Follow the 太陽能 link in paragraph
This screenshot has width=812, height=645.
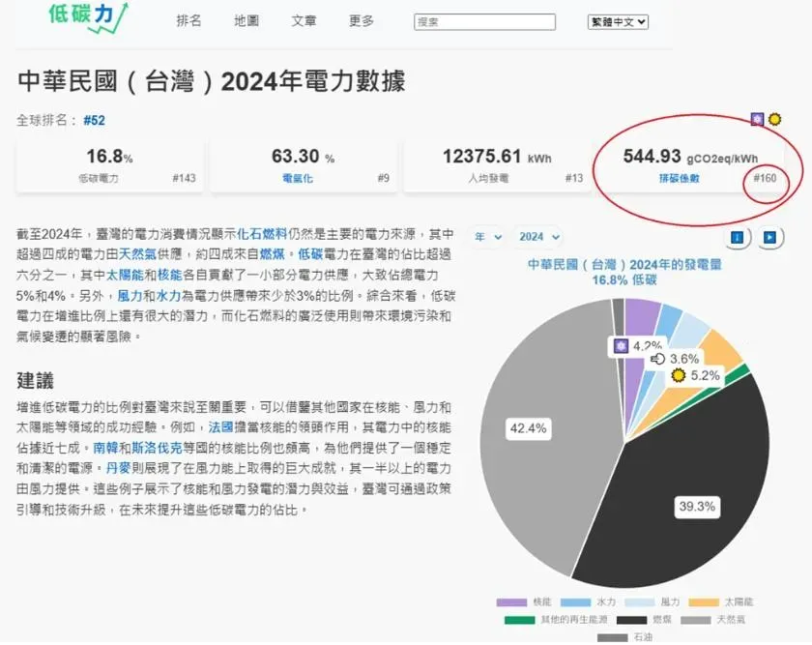tap(125, 275)
